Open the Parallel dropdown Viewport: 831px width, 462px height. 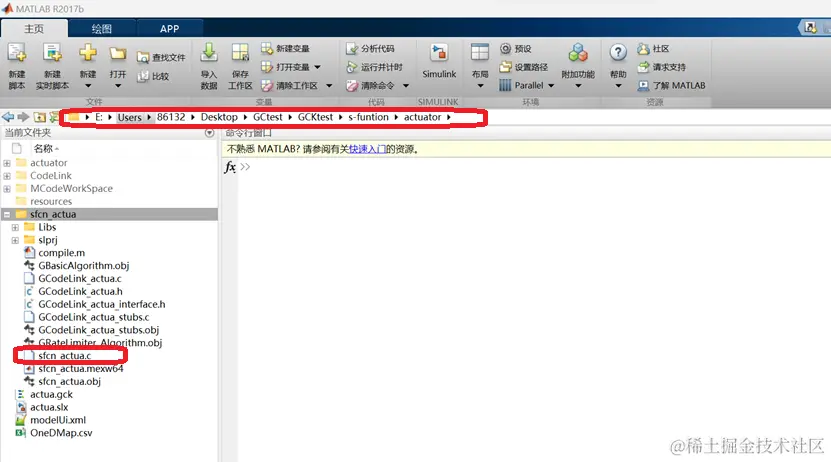pyautogui.click(x=551, y=86)
